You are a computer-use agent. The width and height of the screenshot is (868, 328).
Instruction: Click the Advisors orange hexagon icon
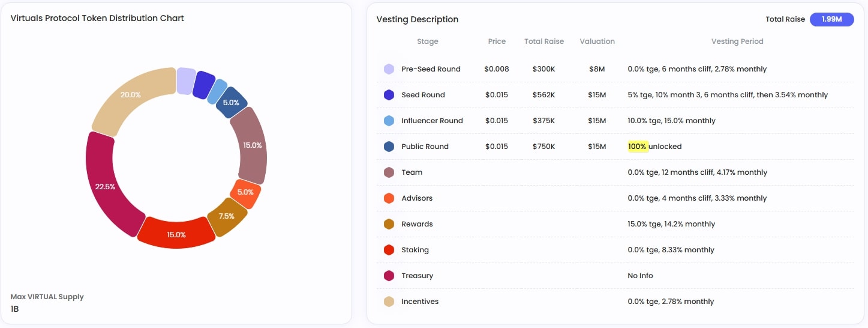coord(389,198)
